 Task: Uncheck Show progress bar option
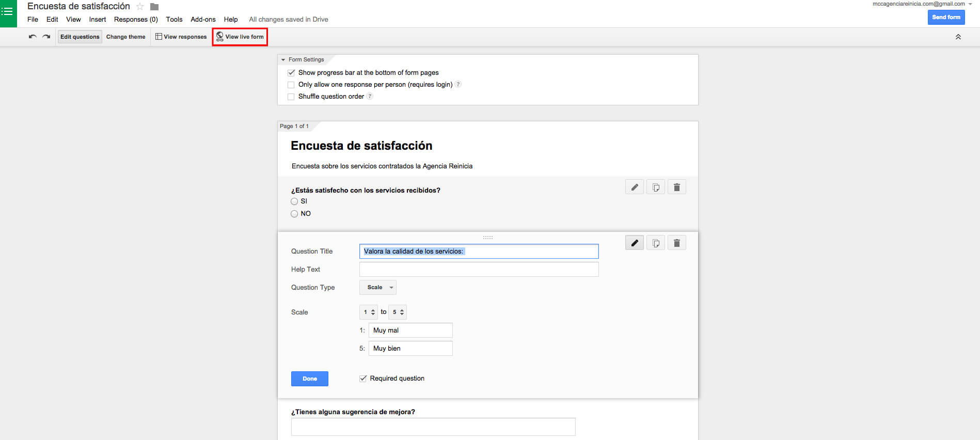coord(291,73)
